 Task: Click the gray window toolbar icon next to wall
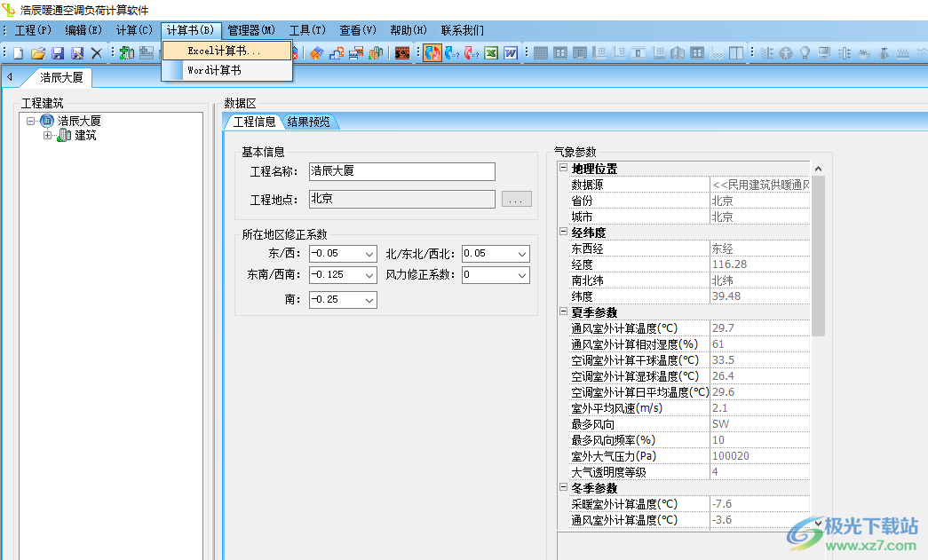coord(559,53)
